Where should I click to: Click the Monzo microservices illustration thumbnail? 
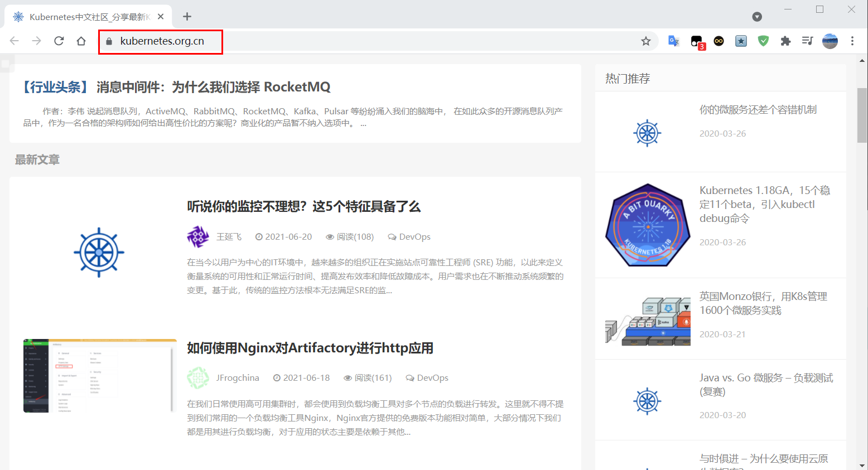(648, 321)
